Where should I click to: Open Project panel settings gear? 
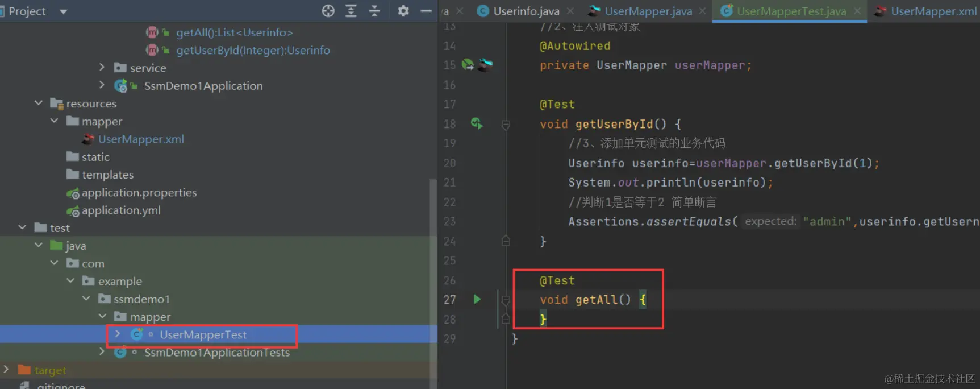403,11
